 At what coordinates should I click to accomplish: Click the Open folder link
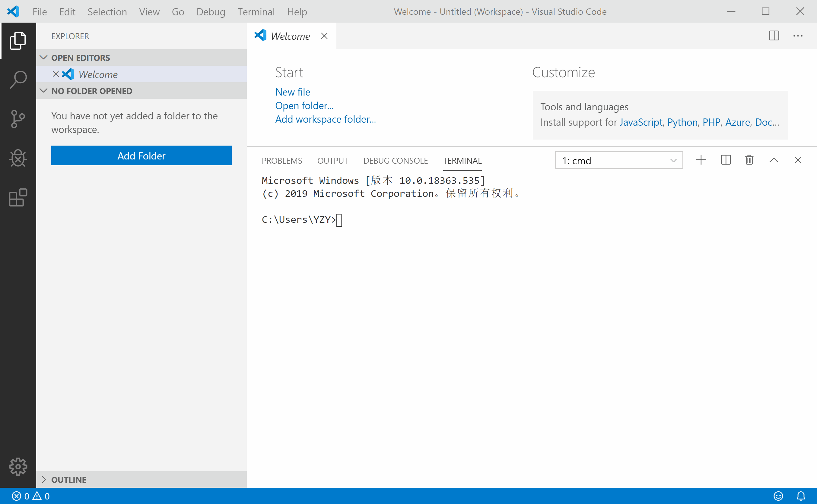pos(305,105)
